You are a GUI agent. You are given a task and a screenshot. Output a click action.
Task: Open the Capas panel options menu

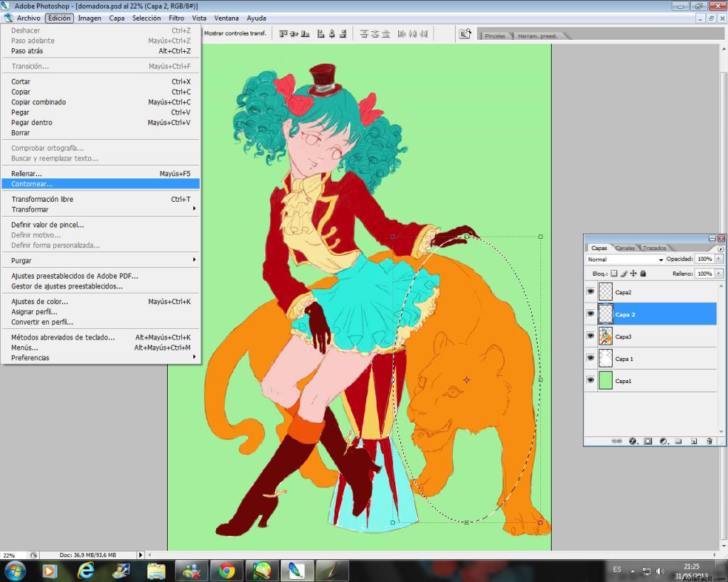pyautogui.click(x=720, y=249)
